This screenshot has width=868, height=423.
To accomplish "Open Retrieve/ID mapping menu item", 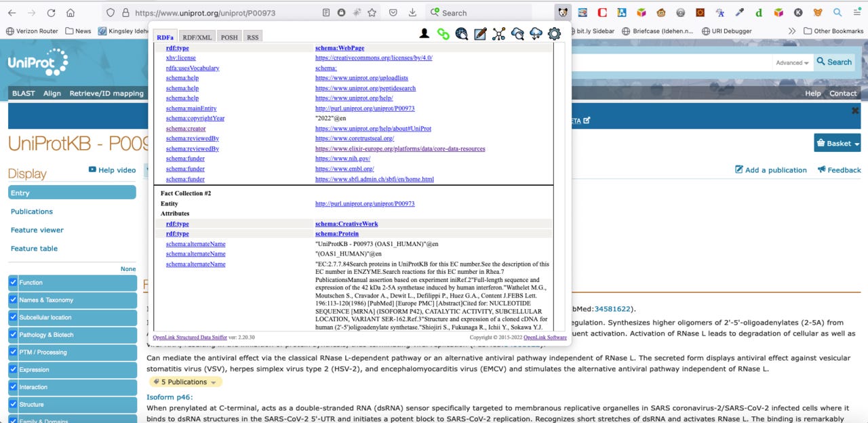I will click(x=106, y=94).
